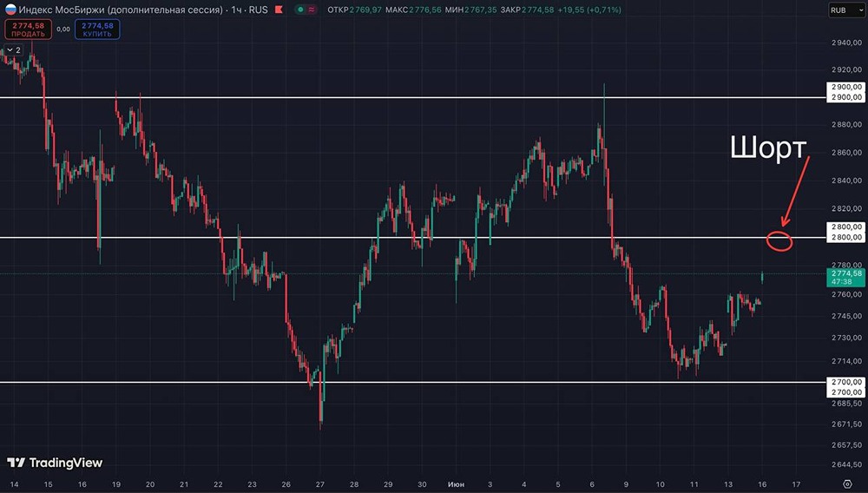Click the green market status dot
868x493 pixels.
pos(300,10)
